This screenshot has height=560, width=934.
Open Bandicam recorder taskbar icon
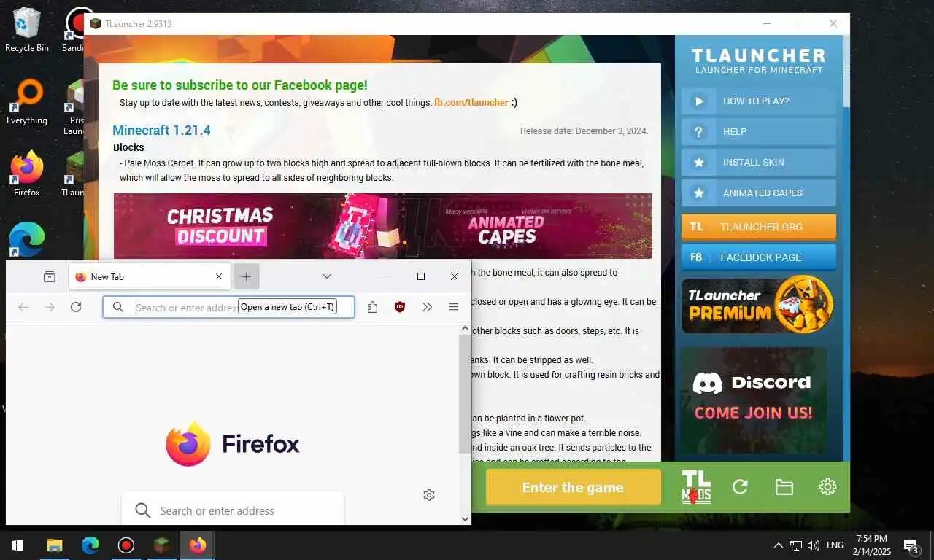126,545
